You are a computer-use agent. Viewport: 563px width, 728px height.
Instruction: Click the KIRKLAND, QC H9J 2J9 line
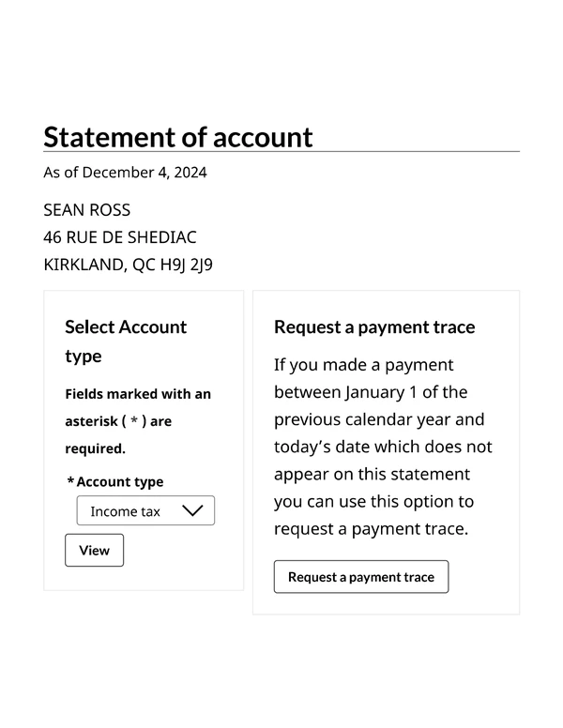click(x=129, y=265)
